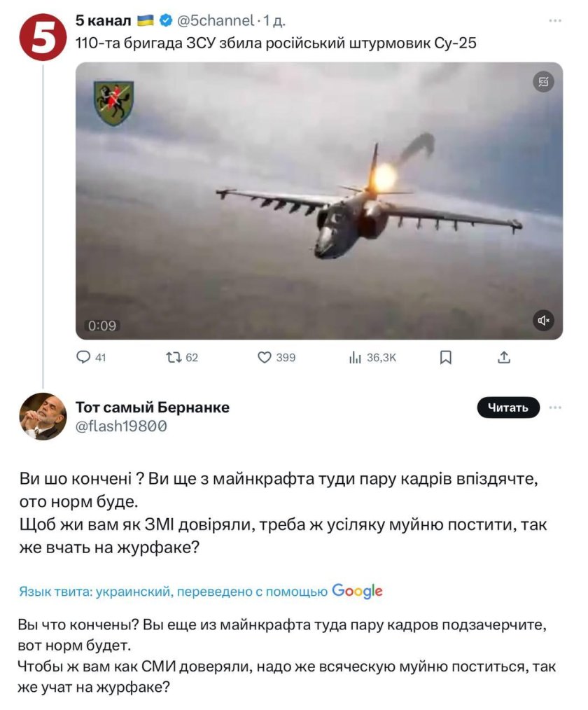The height and width of the screenshot is (710, 588).
Task: Toggle video captions icon
Action: [x=543, y=82]
